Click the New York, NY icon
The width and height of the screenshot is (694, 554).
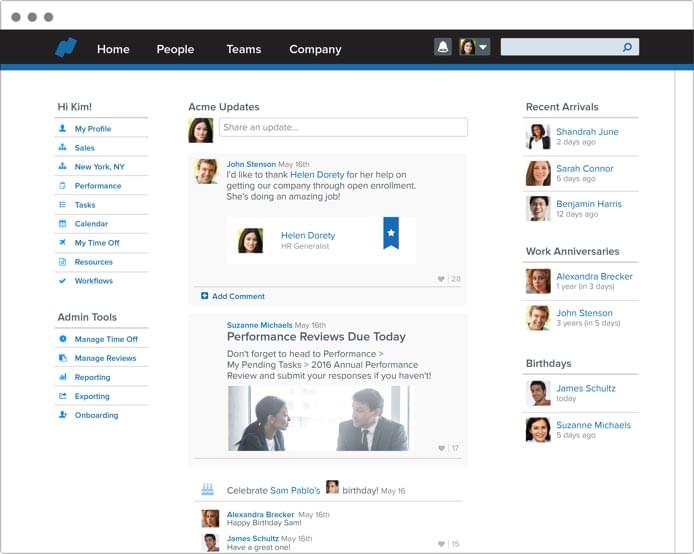(x=62, y=166)
